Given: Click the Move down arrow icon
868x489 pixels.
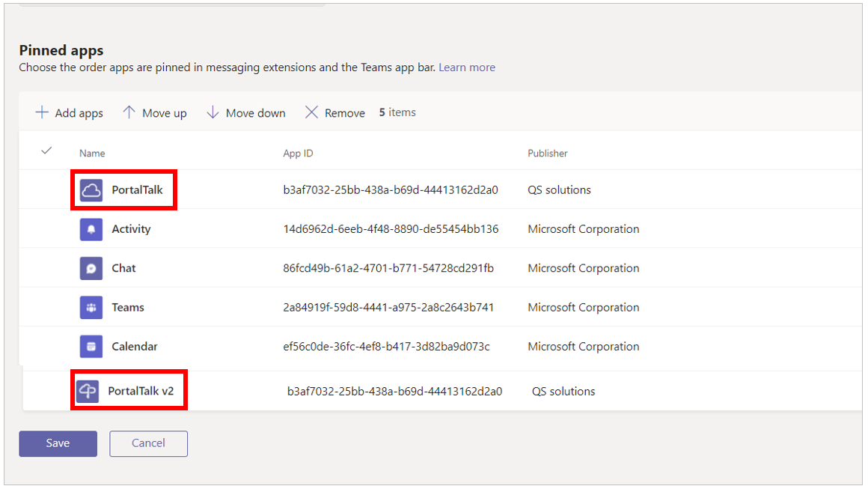Looking at the screenshot, I should point(212,112).
